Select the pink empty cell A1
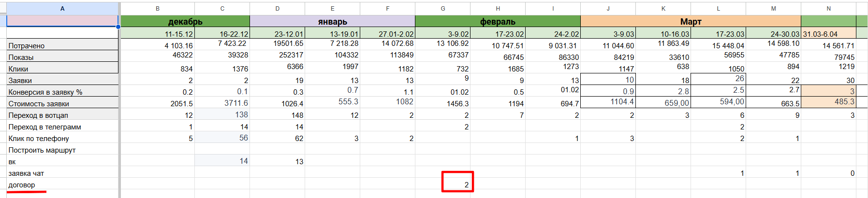 pos(62,21)
